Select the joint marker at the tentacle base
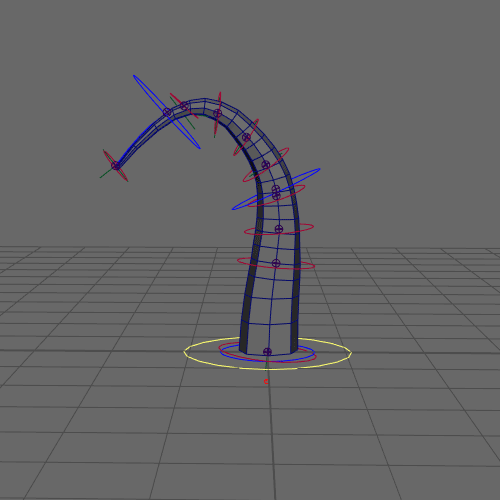 [x=267, y=352]
